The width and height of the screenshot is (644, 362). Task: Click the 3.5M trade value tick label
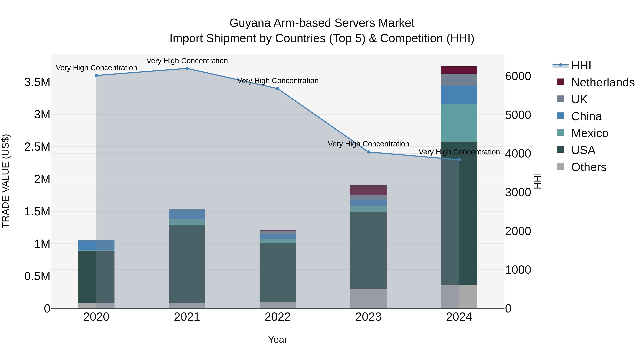37,82
